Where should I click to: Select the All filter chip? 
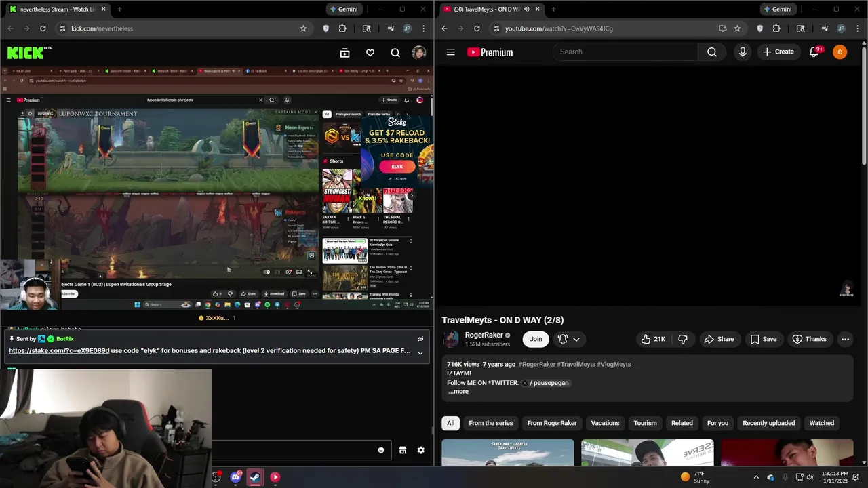450,423
